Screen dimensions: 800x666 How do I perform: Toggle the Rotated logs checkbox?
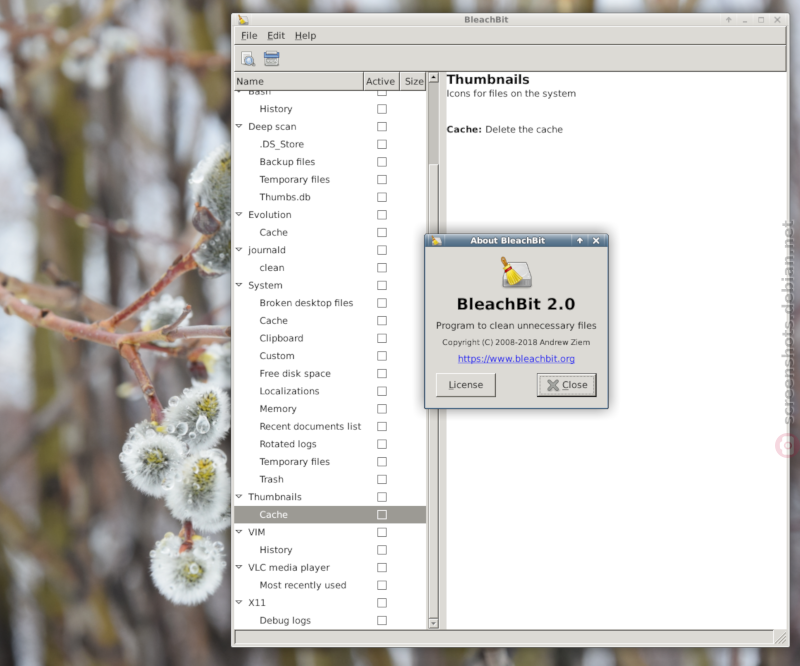point(382,444)
